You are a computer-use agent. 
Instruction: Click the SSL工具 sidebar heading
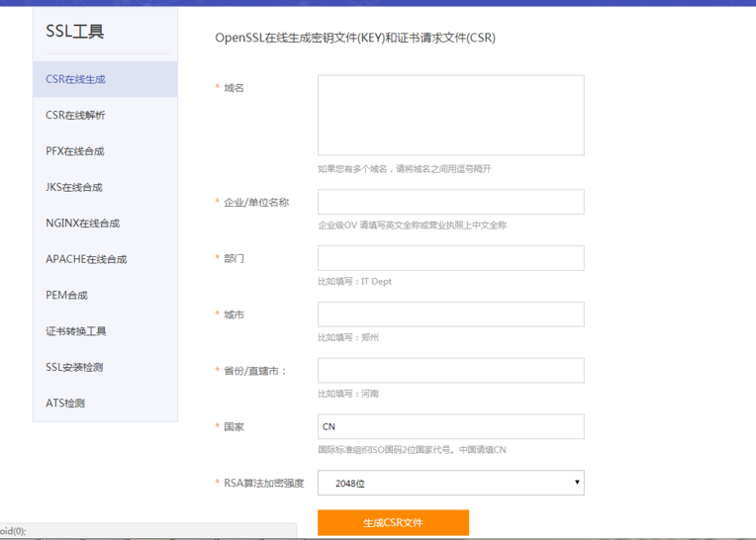click(x=75, y=32)
